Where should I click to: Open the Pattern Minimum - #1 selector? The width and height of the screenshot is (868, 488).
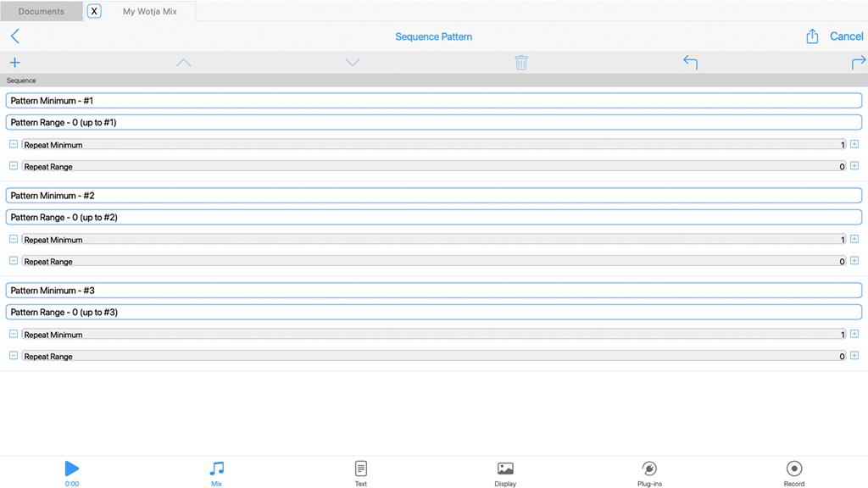coord(433,101)
